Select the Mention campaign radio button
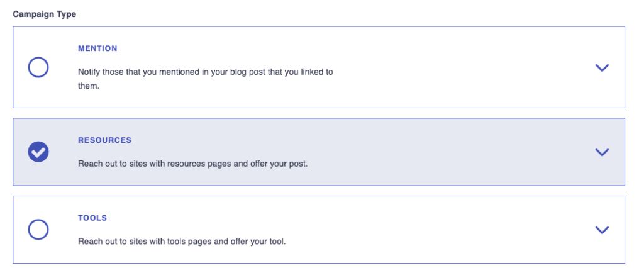 coord(38,67)
